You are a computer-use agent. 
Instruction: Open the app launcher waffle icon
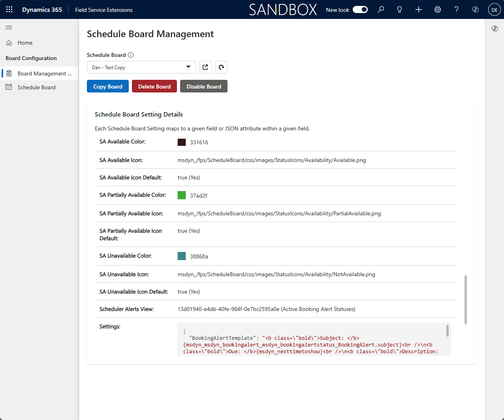(9, 9)
